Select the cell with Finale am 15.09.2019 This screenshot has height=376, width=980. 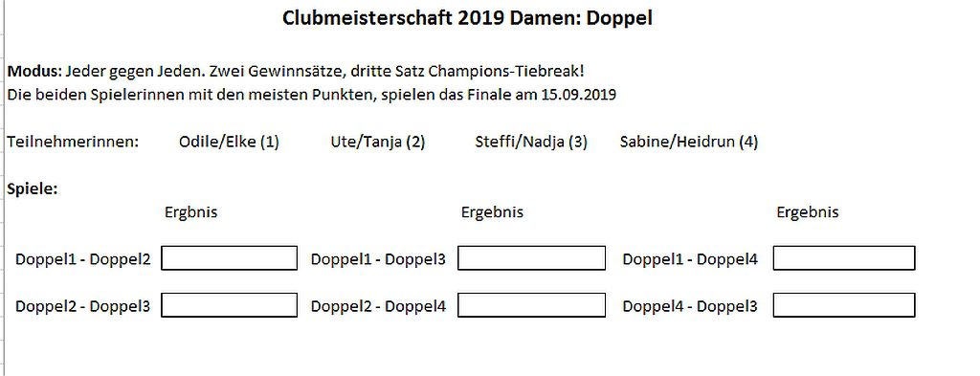tap(312, 96)
